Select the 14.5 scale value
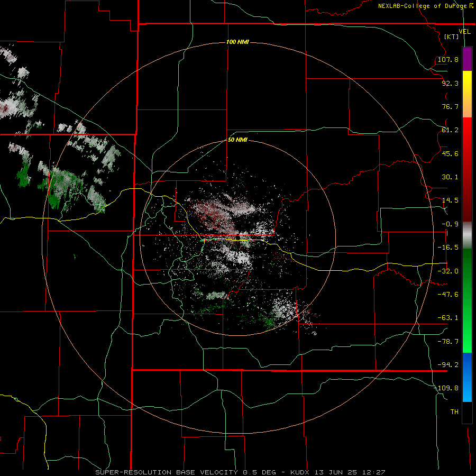 point(450,200)
